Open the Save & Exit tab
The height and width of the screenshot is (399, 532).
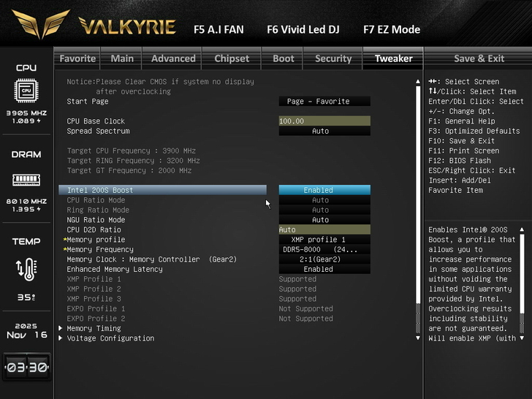[x=479, y=58]
